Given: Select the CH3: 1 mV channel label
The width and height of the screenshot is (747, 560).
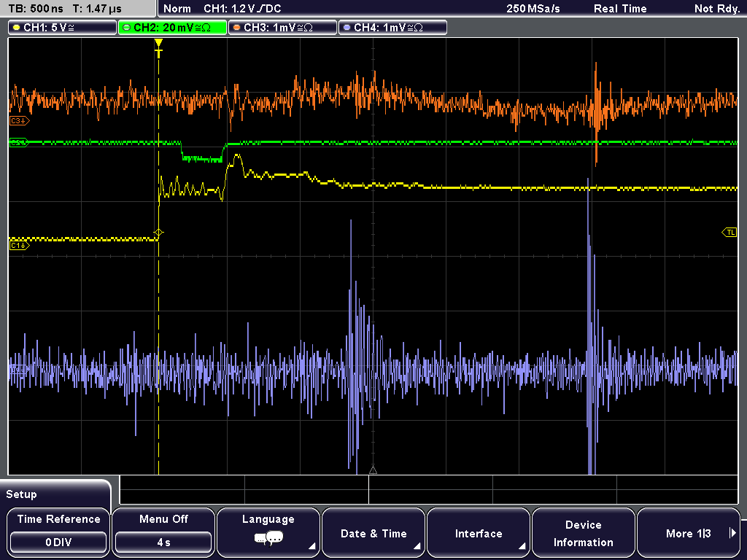Looking at the screenshot, I should (x=282, y=28).
